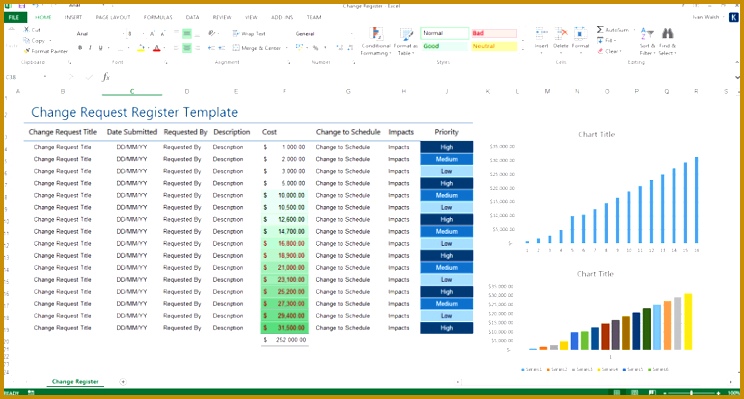The width and height of the screenshot is (744, 399).
Task: Click the Cut scissors icon
Action: (x=27, y=30)
